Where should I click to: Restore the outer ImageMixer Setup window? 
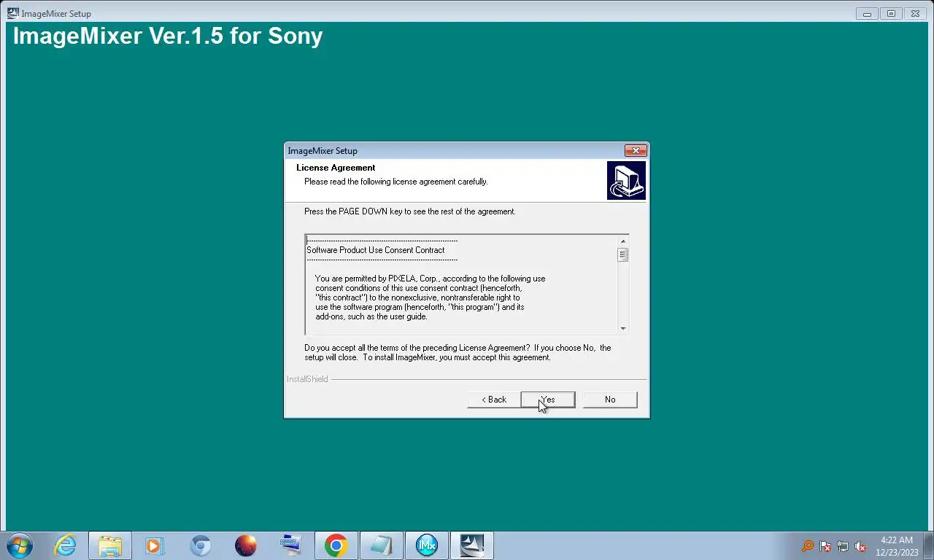click(x=891, y=13)
